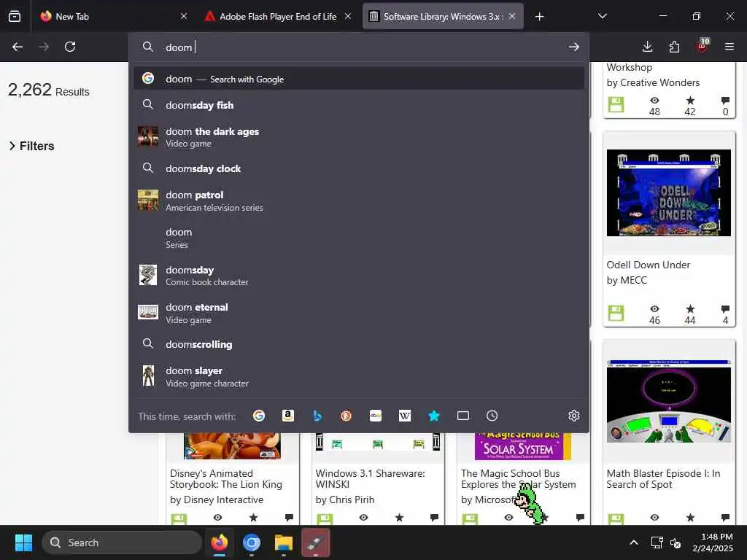Viewport: 747px width, 560px height.
Task: Click the volume muted tray icon
Action: coord(675,542)
